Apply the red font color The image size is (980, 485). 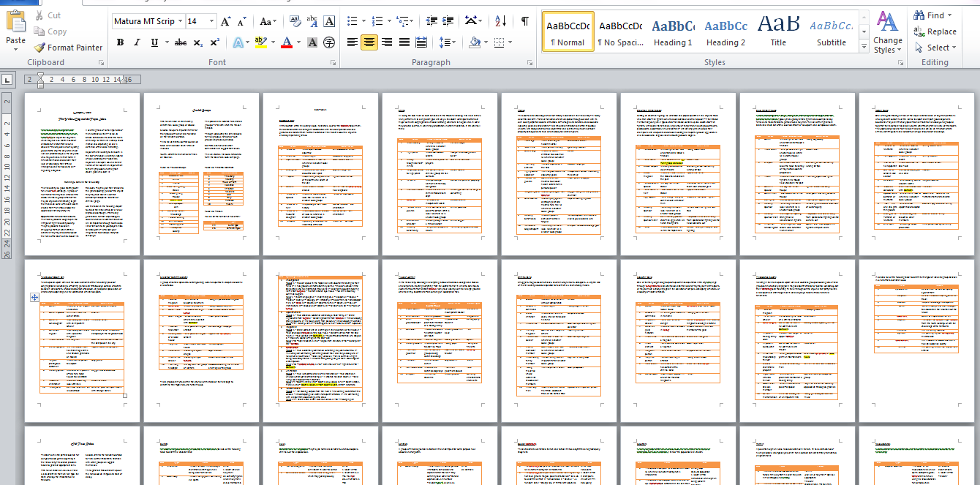[x=287, y=42]
